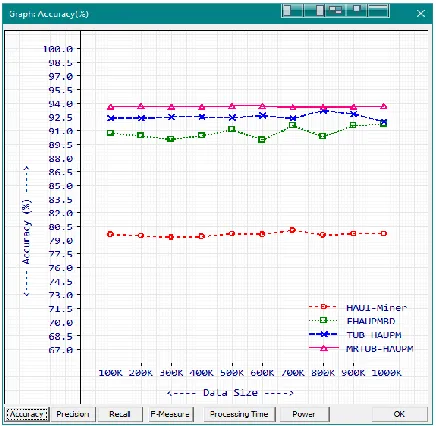Click the pink MRTUB-HAUPM data point at 100K
Viewport: 436px width, 426px height.
111,107
